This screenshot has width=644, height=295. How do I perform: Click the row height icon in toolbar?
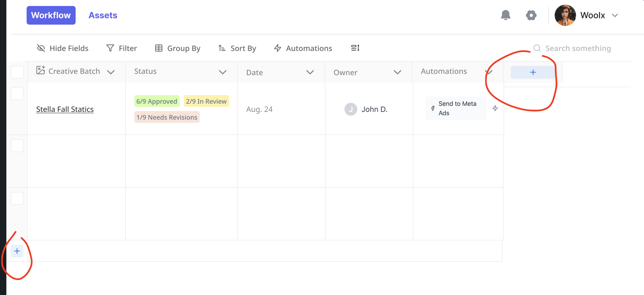point(355,48)
